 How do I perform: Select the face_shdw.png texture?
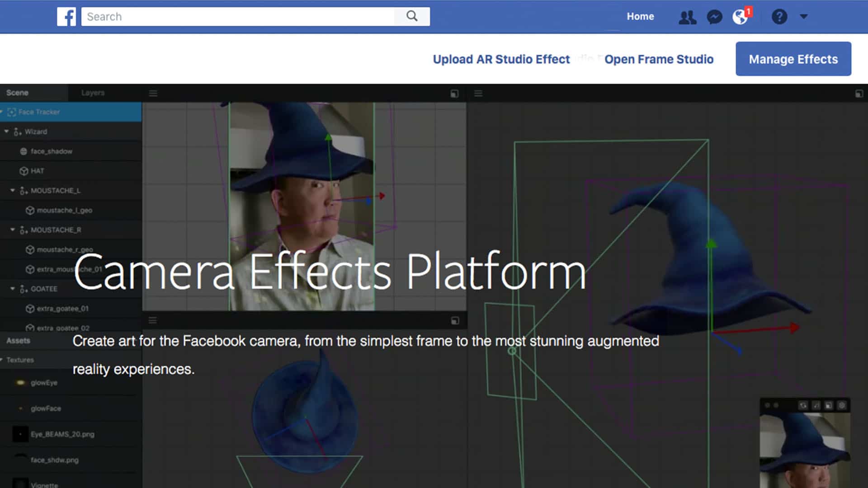tap(54, 460)
